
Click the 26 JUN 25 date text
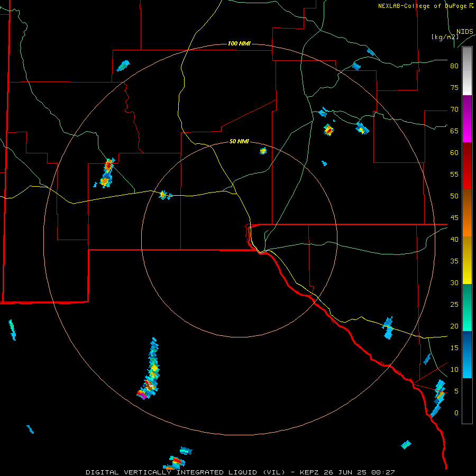tap(345, 472)
